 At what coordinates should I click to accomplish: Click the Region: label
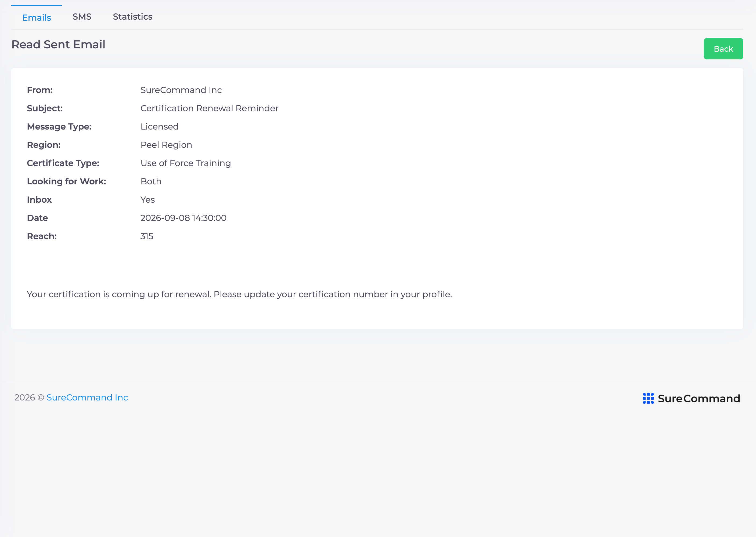[x=44, y=145]
